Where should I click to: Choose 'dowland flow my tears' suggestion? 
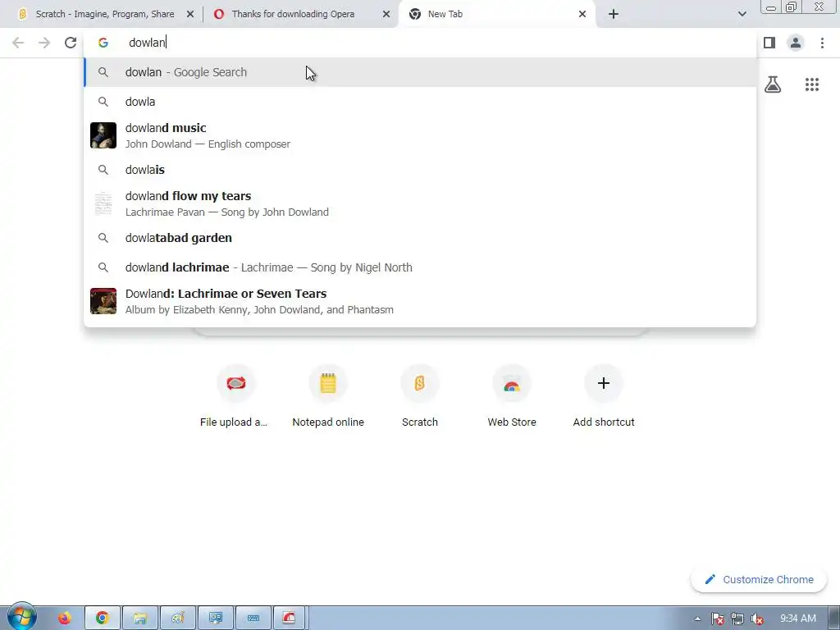(420, 203)
